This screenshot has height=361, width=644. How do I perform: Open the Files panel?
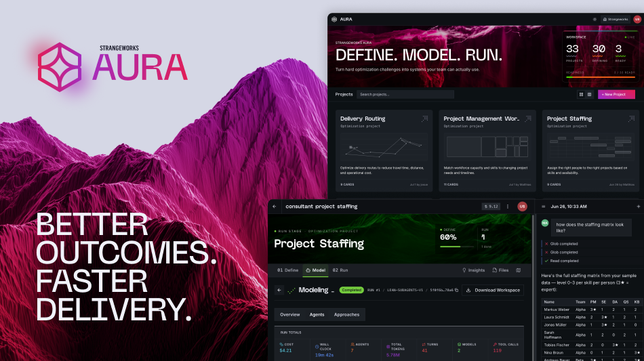pyautogui.click(x=500, y=270)
